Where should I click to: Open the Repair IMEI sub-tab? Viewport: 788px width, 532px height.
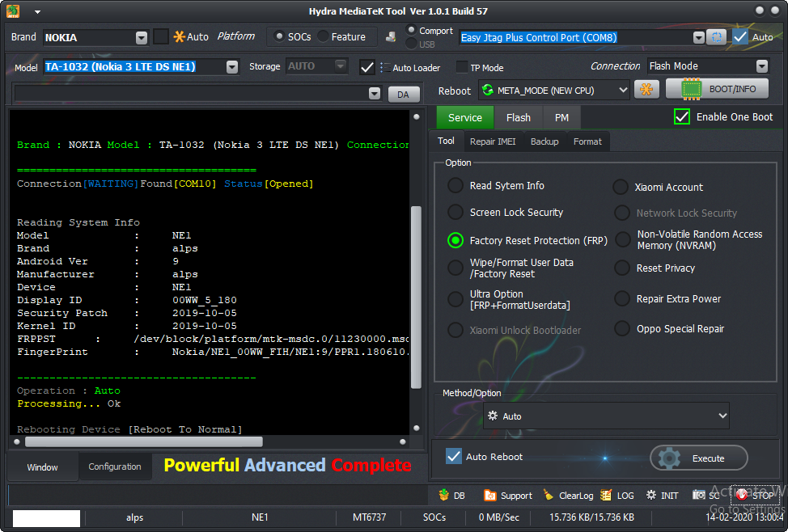(493, 141)
